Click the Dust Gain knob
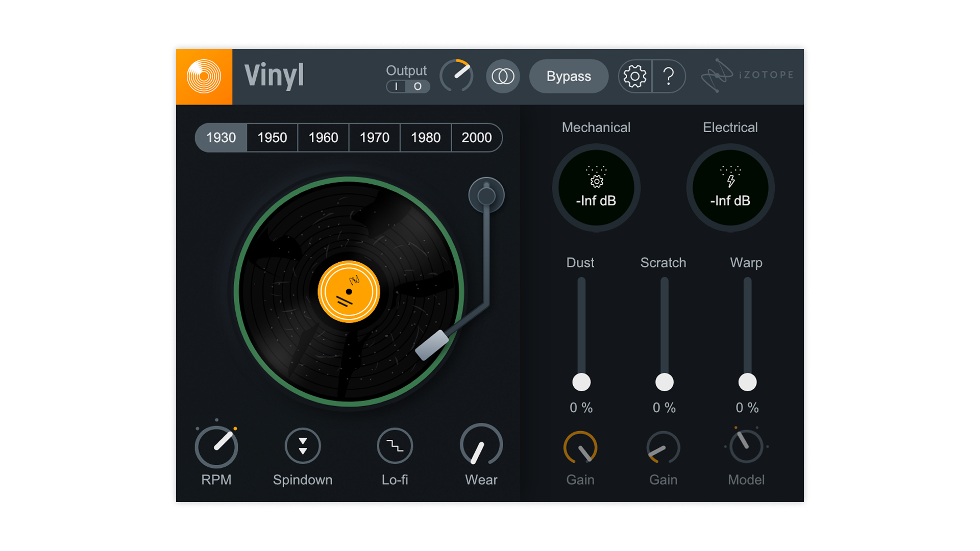This screenshot has height=551, width=980. [x=580, y=447]
